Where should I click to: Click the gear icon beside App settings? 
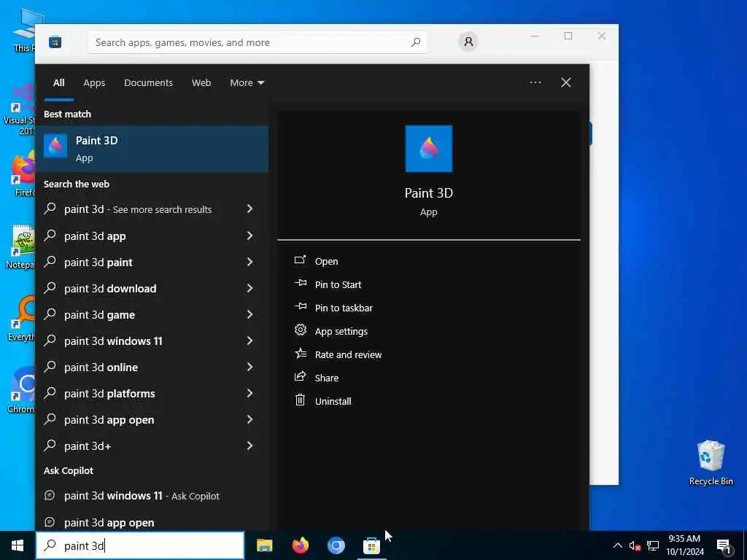tap(300, 330)
